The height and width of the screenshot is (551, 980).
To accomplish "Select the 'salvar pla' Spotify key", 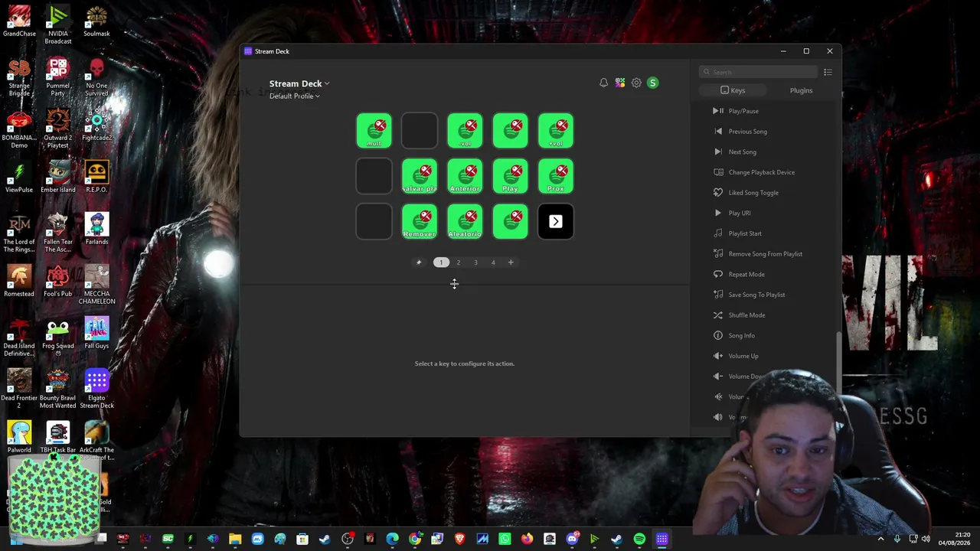I will coord(420,176).
